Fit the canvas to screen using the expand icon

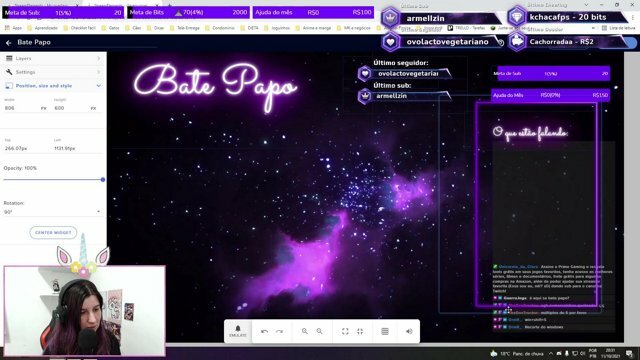tap(345, 331)
